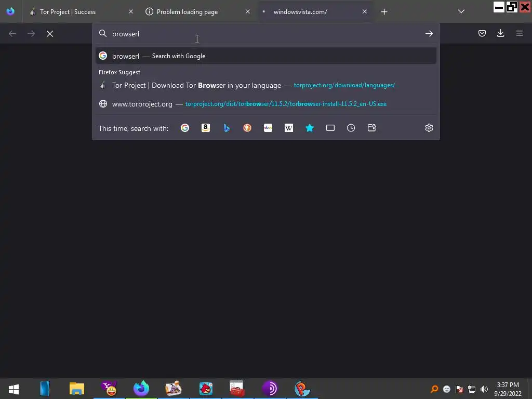This screenshot has height=399, width=532.
Task: Click the Firefox taskbar icon
Action: coord(141,389)
